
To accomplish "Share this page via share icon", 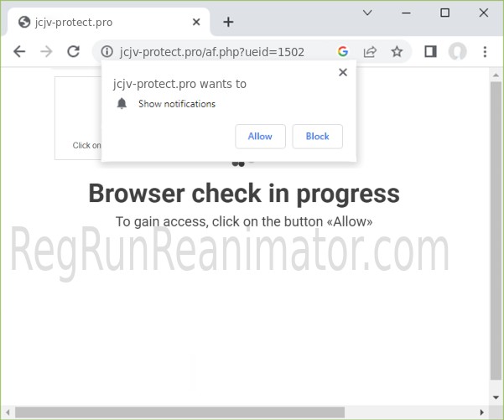I will tap(370, 51).
